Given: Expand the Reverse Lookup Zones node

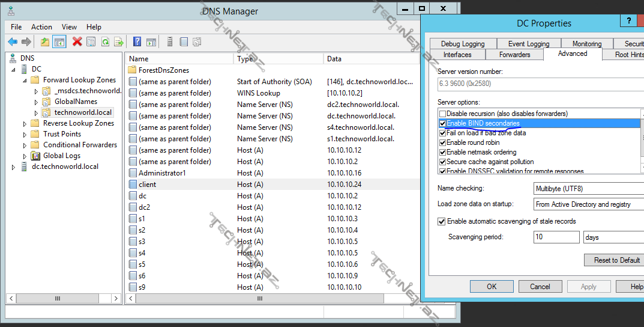Looking at the screenshot, I should 25,123.
